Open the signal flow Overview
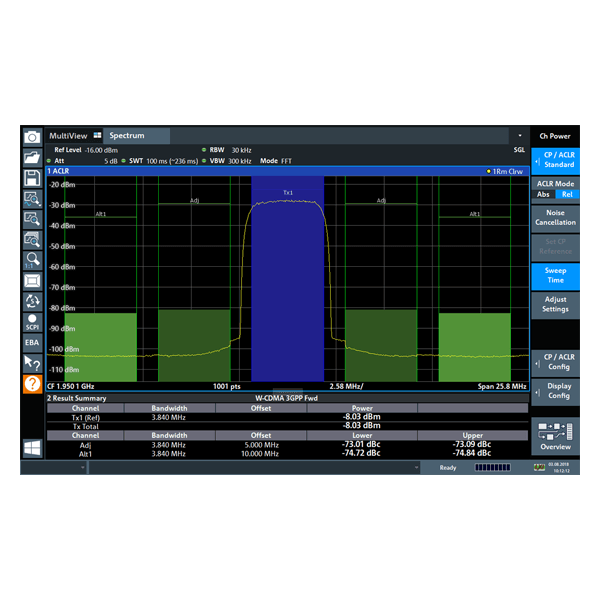 (555, 436)
